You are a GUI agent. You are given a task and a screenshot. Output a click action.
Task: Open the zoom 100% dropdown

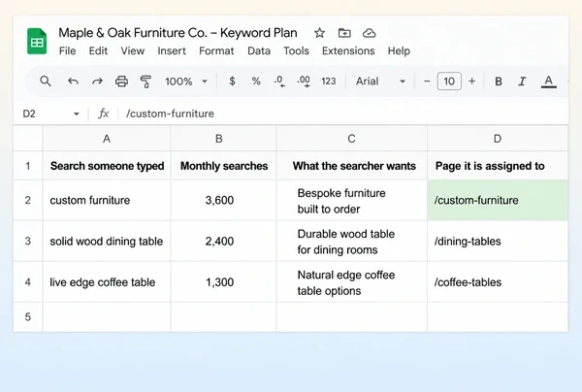pos(186,82)
